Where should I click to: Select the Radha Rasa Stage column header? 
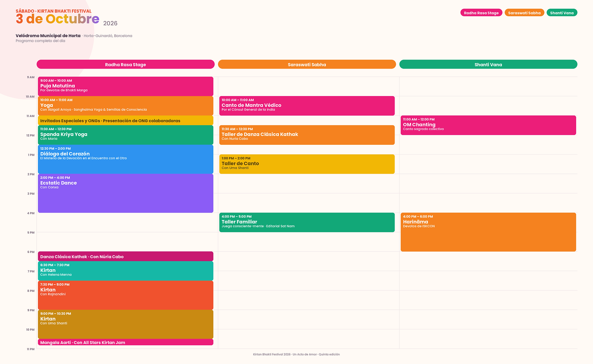click(x=126, y=64)
